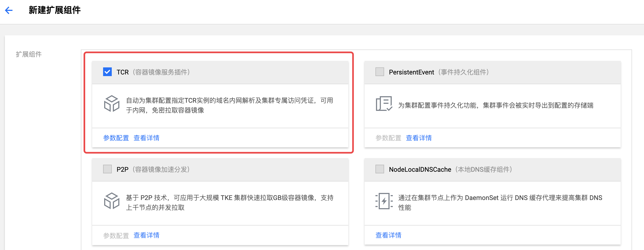Tick the P2P checkbox
Image resolution: width=644 pixels, height=250 pixels.
(x=107, y=169)
